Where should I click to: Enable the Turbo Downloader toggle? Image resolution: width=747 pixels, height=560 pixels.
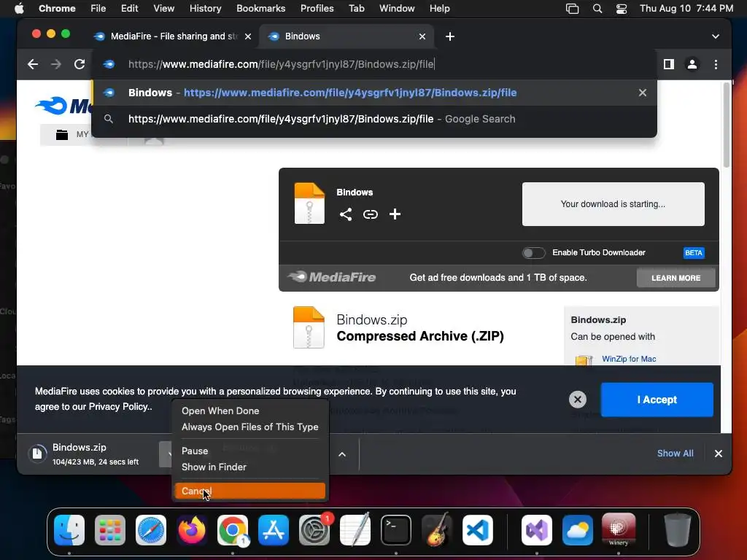[533, 253]
